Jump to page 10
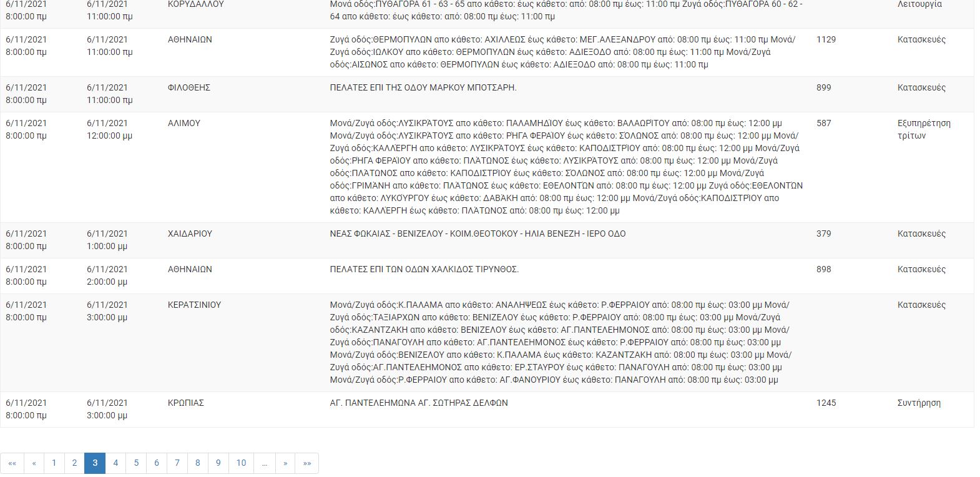 coord(241,463)
